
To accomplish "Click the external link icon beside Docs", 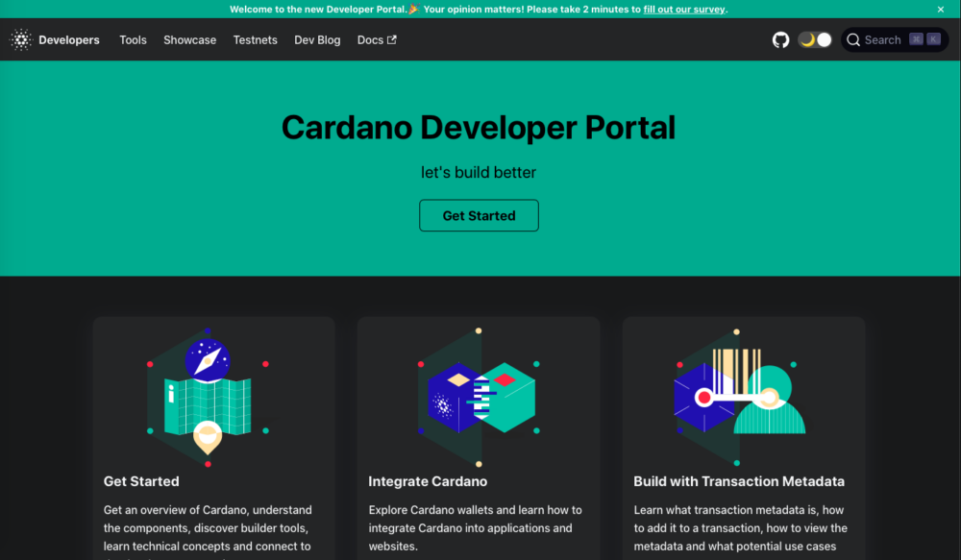I will click(x=390, y=39).
